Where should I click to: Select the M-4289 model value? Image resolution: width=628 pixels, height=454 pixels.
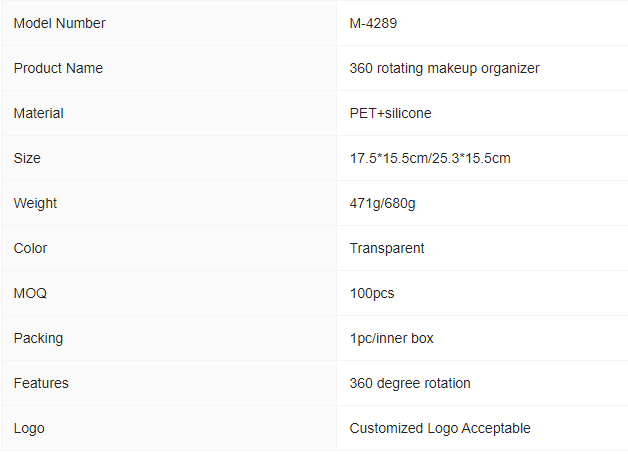coord(373,23)
